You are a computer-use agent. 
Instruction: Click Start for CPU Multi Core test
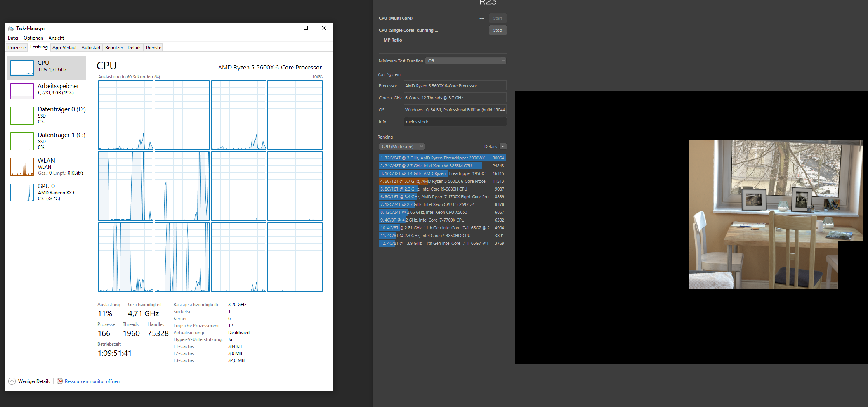coord(498,18)
